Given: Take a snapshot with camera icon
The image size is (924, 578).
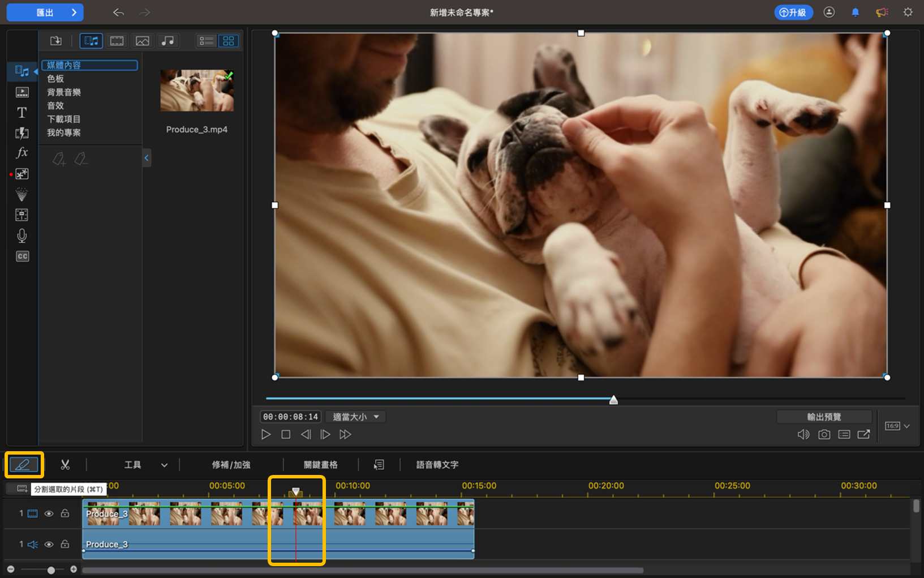Looking at the screenshot, I should [824, 434].
